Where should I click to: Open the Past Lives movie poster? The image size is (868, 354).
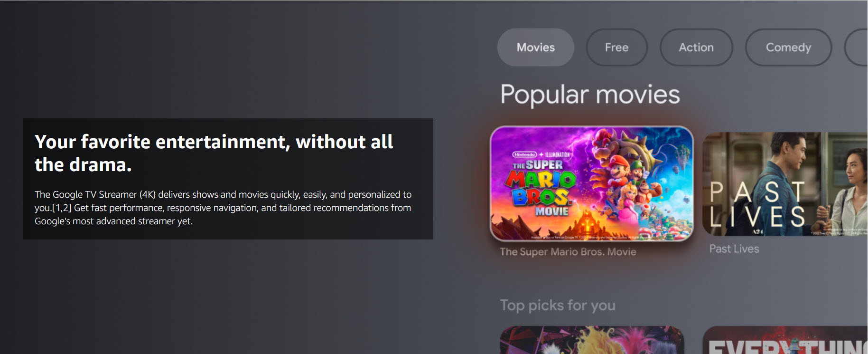(785, 184)
